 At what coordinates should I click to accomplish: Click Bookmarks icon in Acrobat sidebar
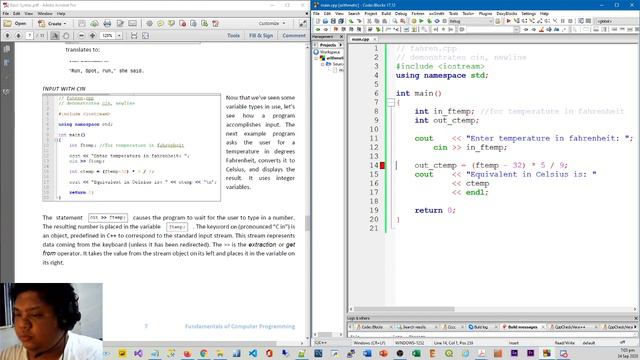[7, 62]
